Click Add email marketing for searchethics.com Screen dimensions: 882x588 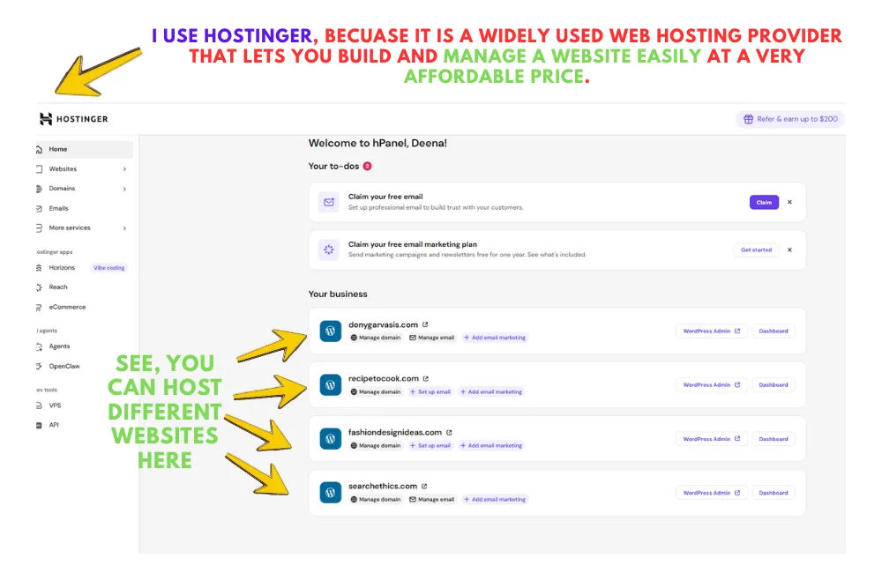pyautogui.click(x=495, y=500)
